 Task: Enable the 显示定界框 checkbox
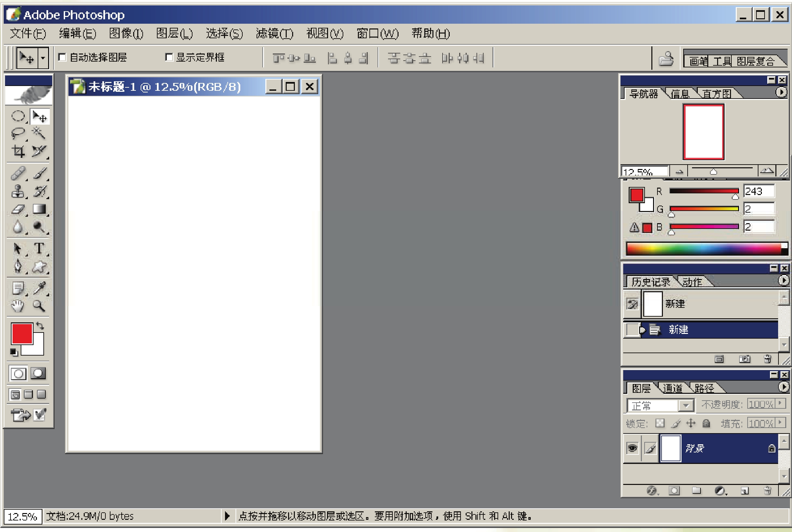168,57
